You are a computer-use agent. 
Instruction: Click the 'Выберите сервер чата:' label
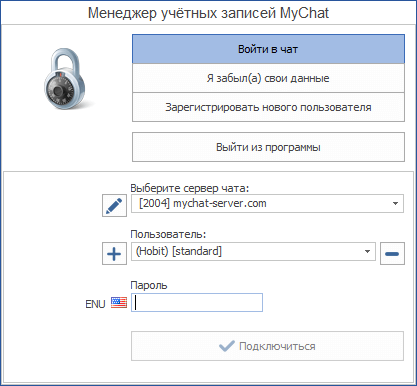click(x=190, y=188)
